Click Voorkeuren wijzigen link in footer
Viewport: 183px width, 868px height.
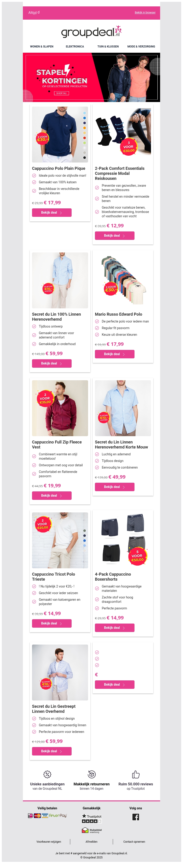coord(49,841)
